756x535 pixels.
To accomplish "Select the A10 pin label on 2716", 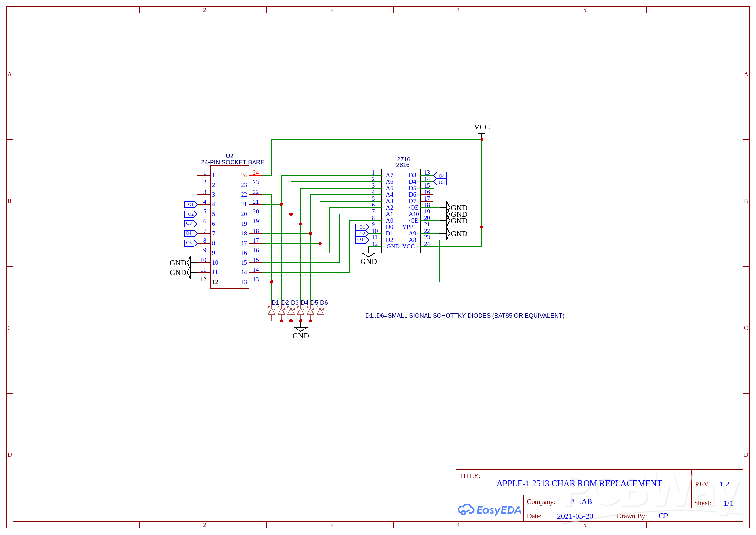I will tap(414, 214).
